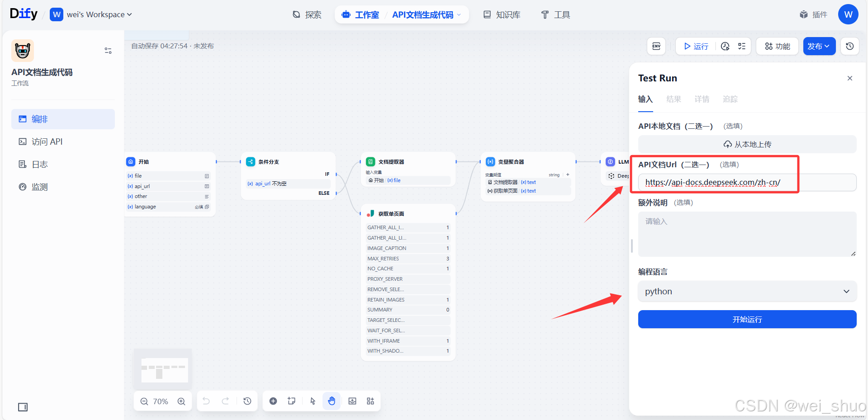Select the 获取单页面 node icon

click(x=370, y=213)
